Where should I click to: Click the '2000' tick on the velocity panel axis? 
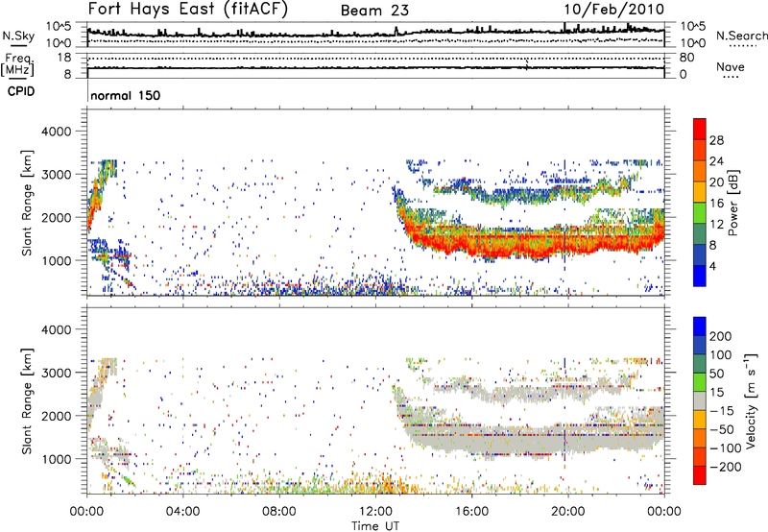click(x=56, y=416)
